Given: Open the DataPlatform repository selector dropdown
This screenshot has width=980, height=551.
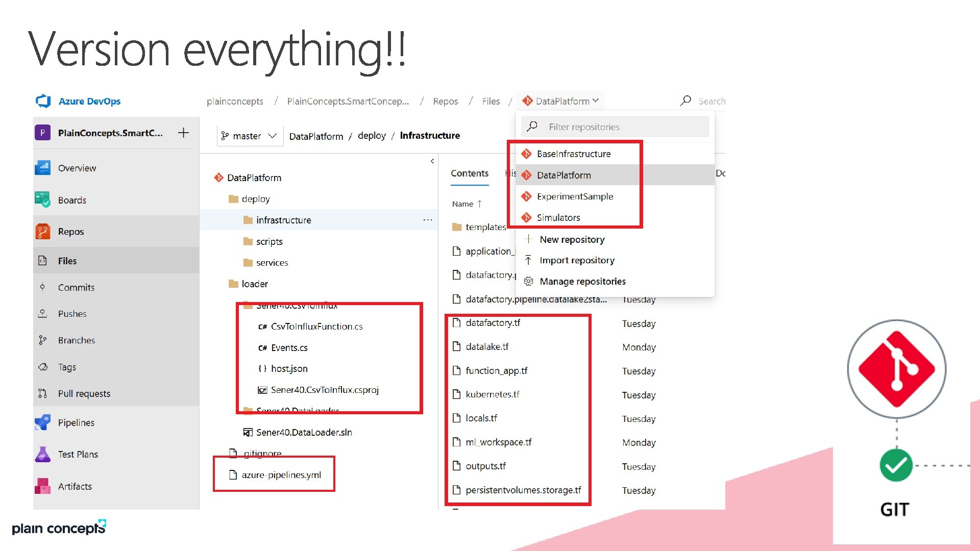Looking at the screenshot, I should pos(562,101).
